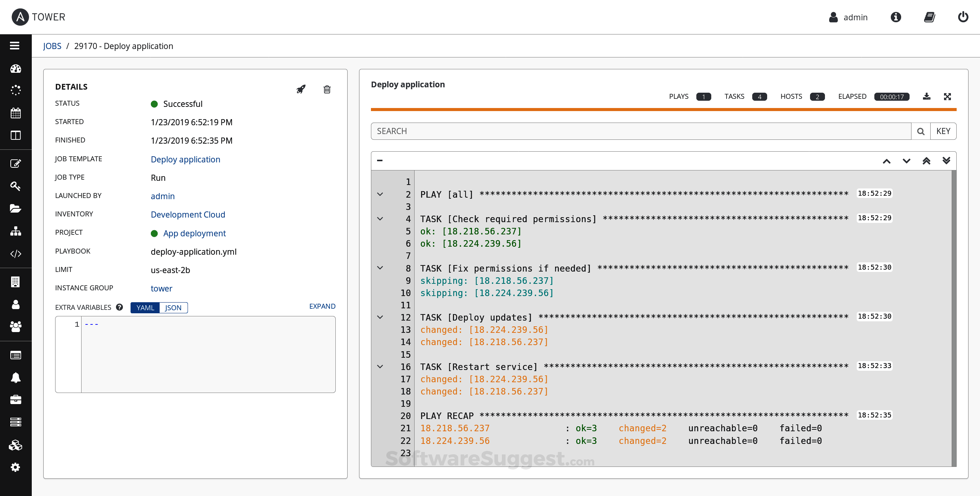
Task: Select the YAML extra variables view
Action: click(145, 308)
